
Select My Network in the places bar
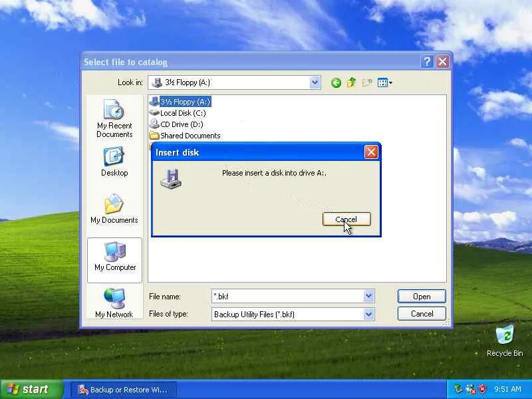coord(114,303)
